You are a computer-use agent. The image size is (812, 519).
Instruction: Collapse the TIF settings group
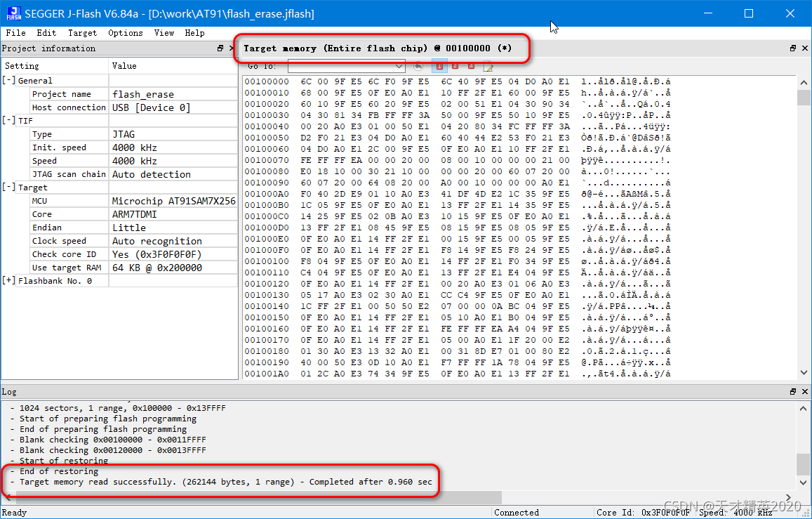click(x=9, y=120)
